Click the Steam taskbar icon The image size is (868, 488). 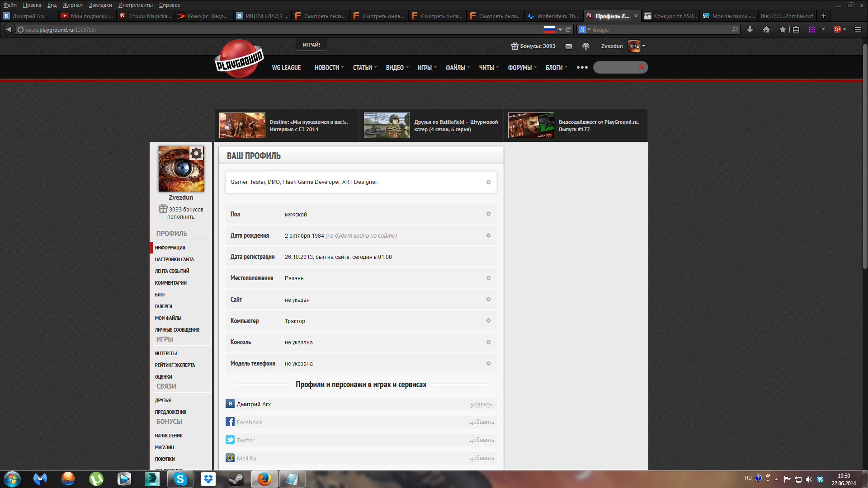coord(236,479)
